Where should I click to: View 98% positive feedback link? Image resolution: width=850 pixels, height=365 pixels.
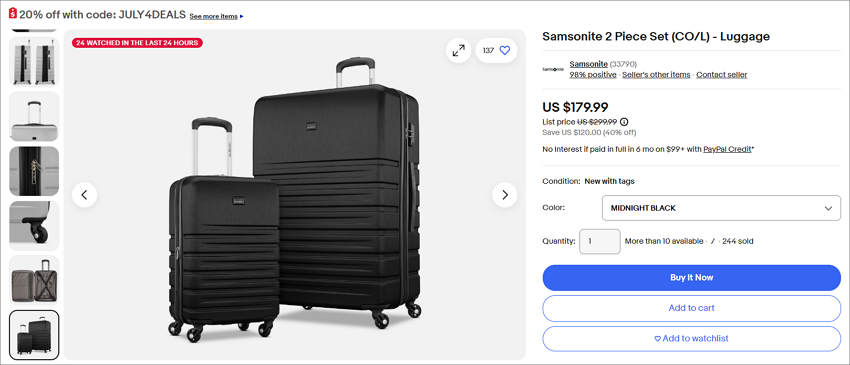coord(593,75)
